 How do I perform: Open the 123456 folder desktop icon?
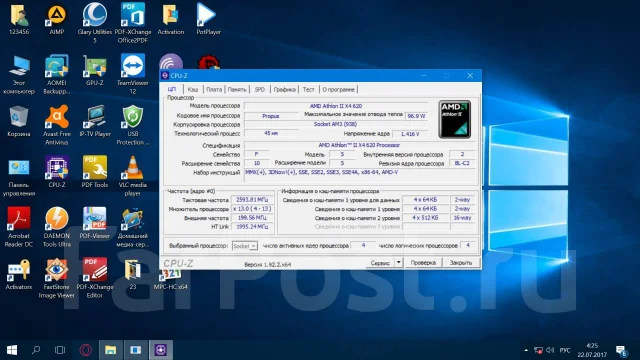pos(19,19)
